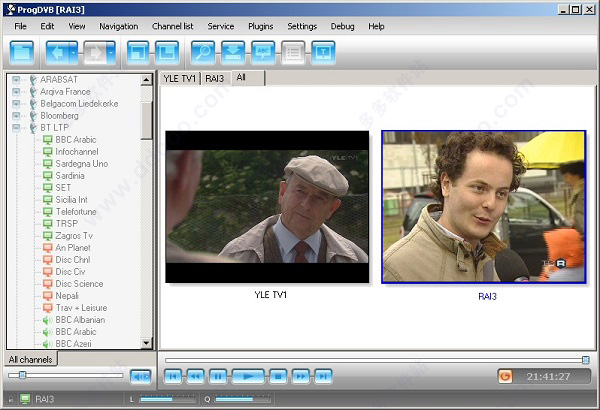The width and height of the screenshot is (600, 410).
Task: Click the teletext T toolbar icon
Action: click(x=323, y=49)
